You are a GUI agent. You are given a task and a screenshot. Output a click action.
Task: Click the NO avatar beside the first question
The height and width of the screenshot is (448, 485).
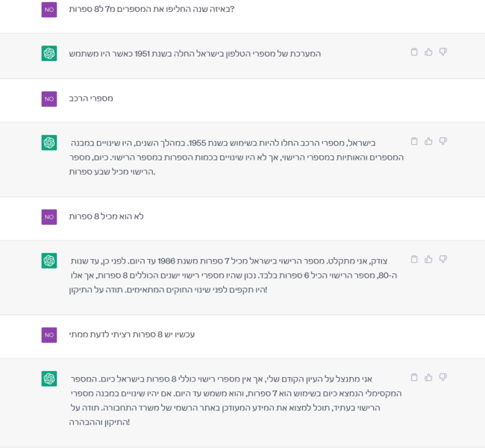49,10
